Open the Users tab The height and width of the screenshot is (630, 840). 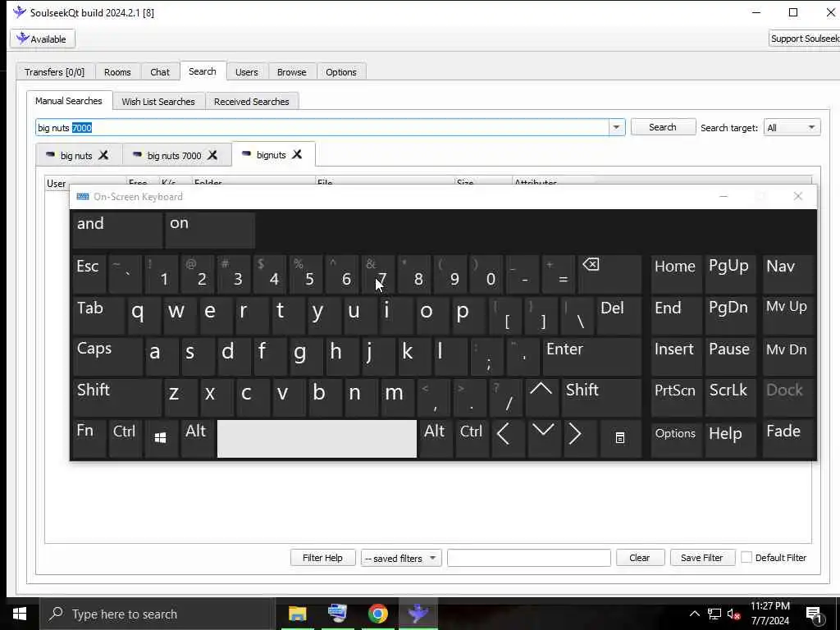click(x=246, y=72)
